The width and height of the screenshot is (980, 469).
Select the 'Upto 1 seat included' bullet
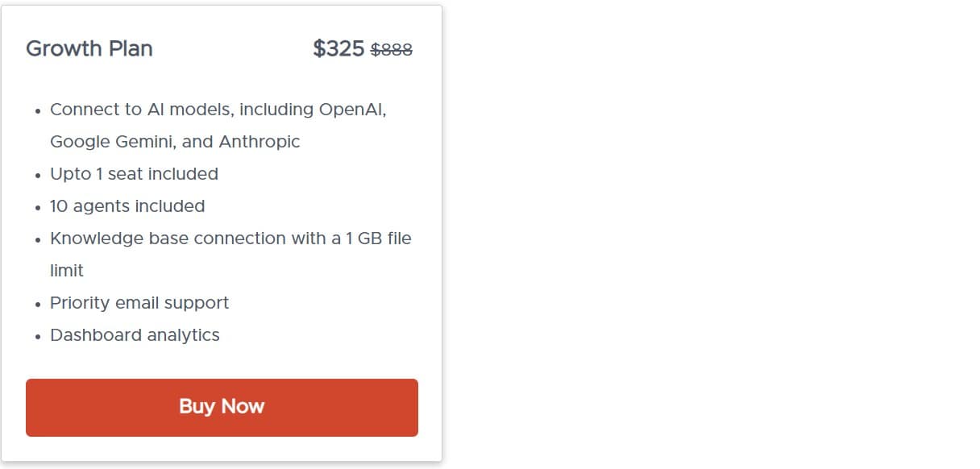coord(134,173)
